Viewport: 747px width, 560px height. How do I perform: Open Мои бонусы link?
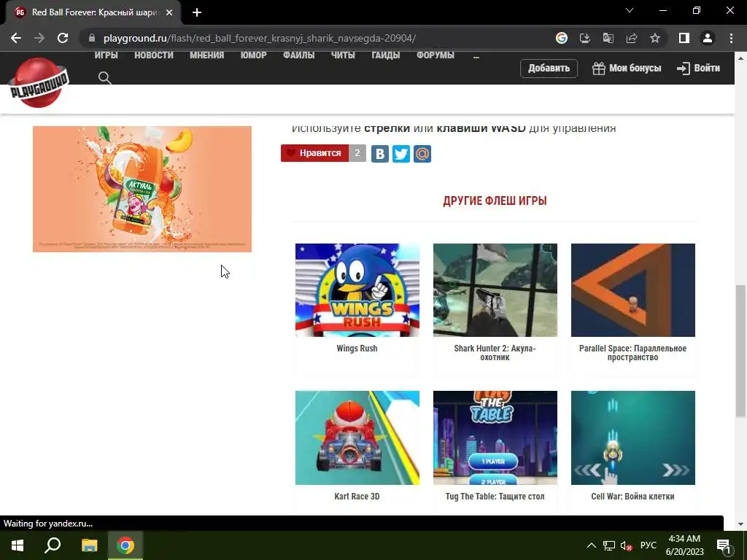[x=627, y=68]
